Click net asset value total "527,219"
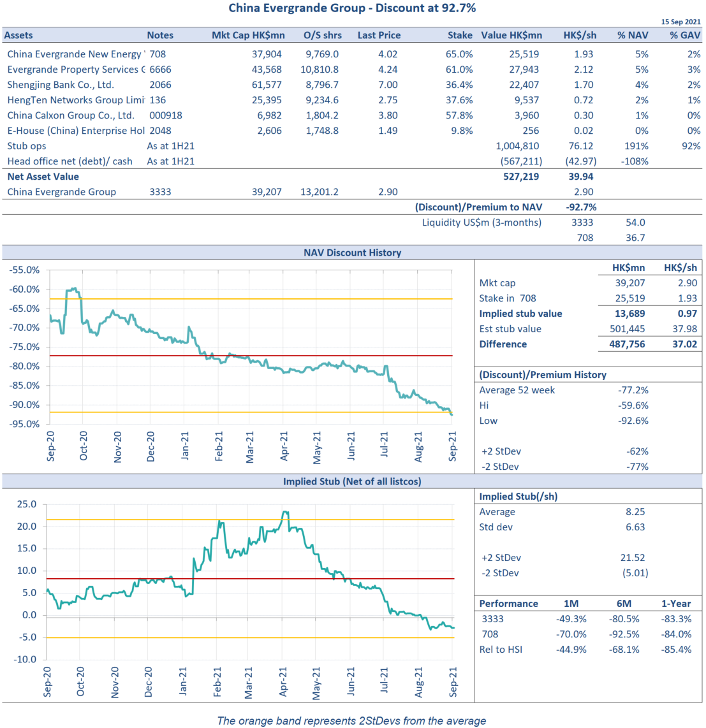Viewport: 706px width, 728px height. [521, 177]
